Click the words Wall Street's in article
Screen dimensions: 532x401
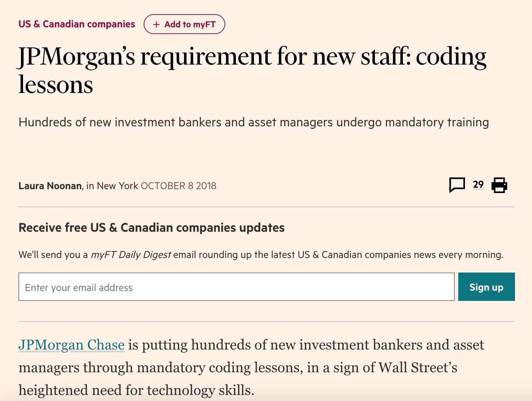[x=418, y=368]
